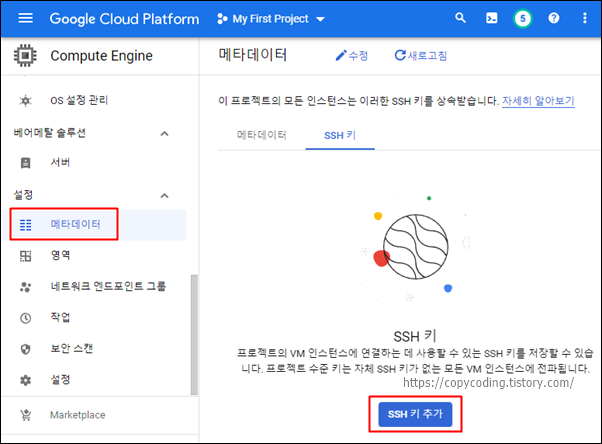Image resolution: width=602 pixels, height=444 pixels.
Task: Open 보안 스캔 in the sidebar
Action: click(x=72, y=349)
